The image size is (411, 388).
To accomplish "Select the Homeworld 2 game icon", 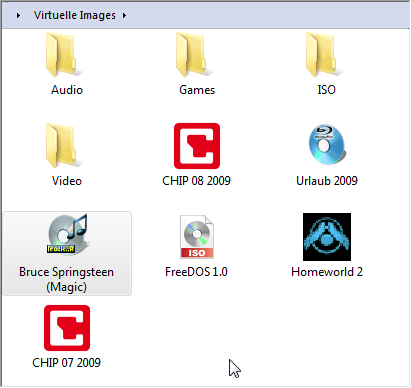I will coord(327,237).
